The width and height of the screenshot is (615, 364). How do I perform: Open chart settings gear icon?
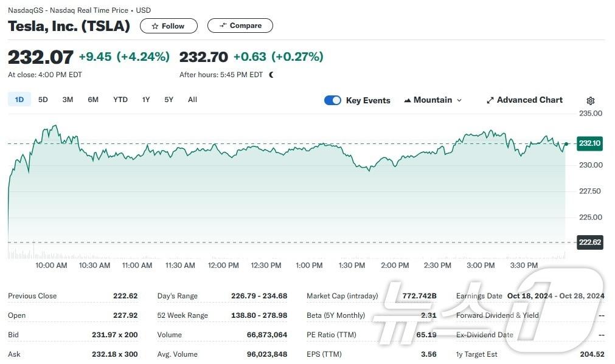[x=590, y=101]
